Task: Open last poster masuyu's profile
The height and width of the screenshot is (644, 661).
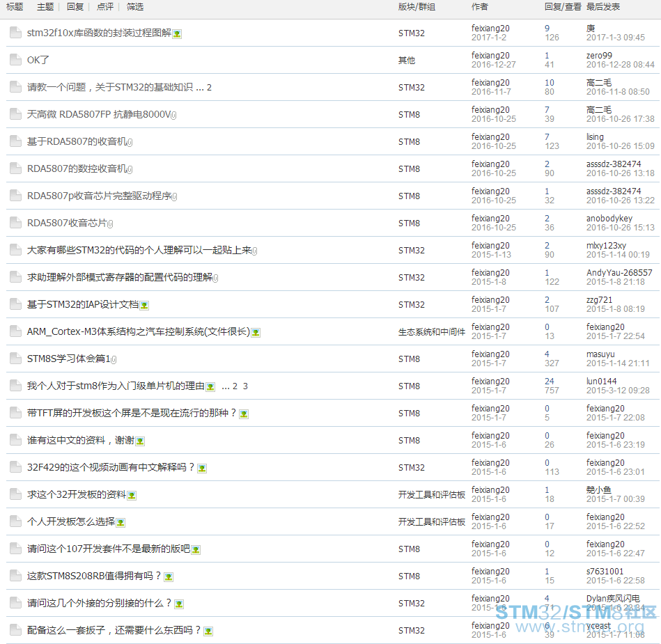Action: pyautogui.click(x=600, y=354)
